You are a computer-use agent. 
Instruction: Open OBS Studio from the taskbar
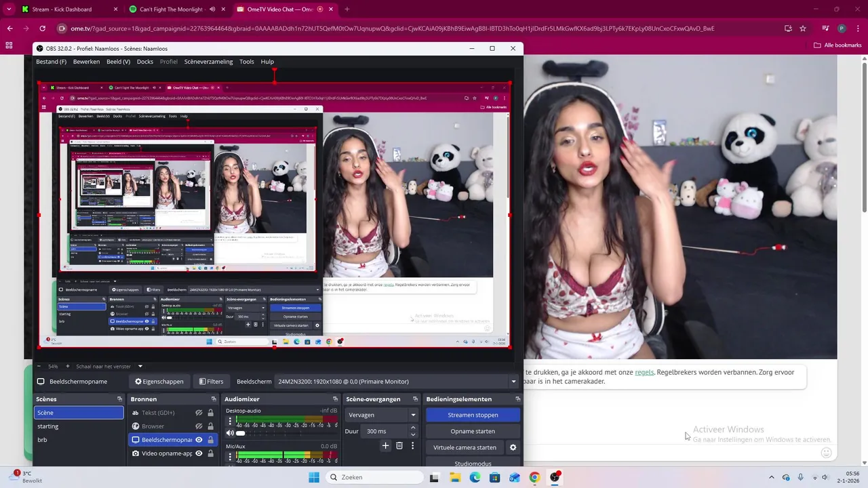555,477
